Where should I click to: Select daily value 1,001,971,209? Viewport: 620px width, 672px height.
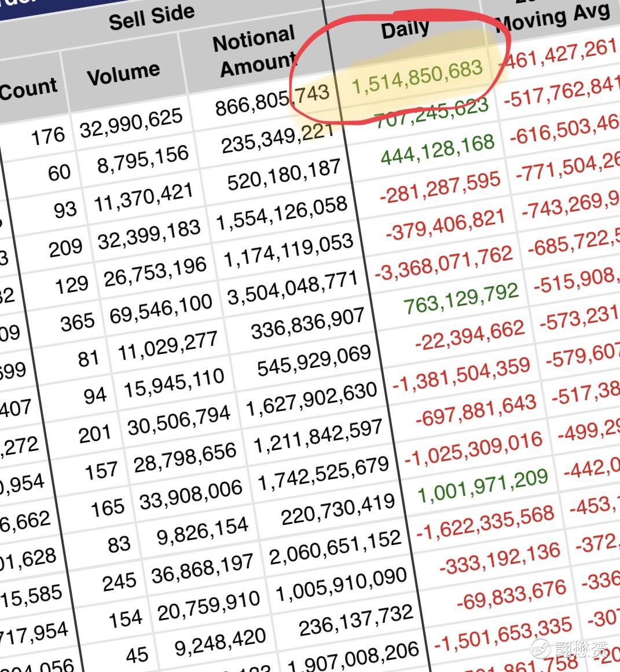[483, 486]
